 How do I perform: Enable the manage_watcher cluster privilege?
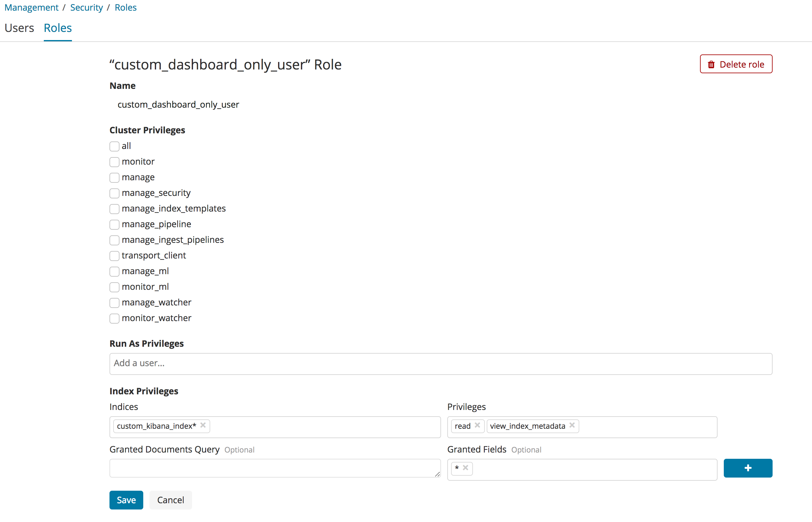[114, 303]
